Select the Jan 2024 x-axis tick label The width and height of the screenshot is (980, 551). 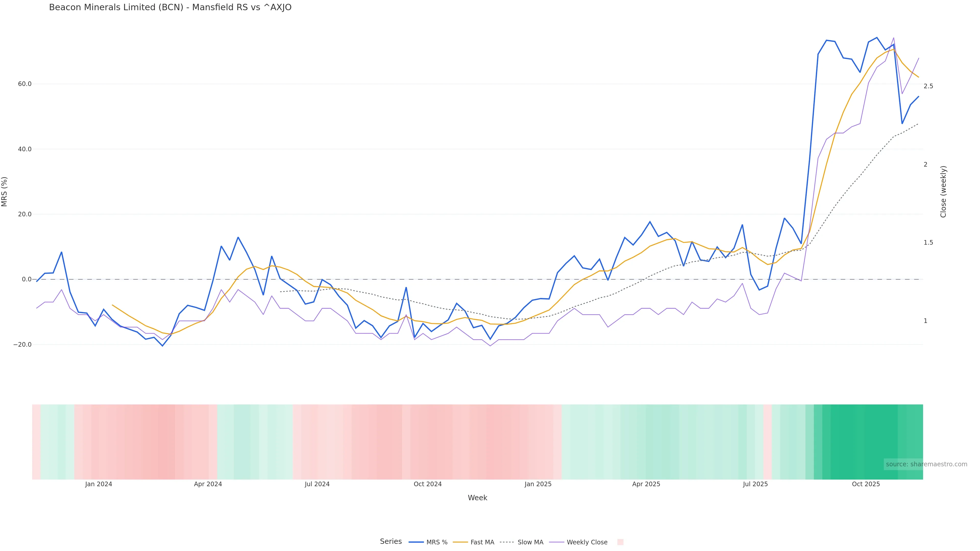[99, 484]
